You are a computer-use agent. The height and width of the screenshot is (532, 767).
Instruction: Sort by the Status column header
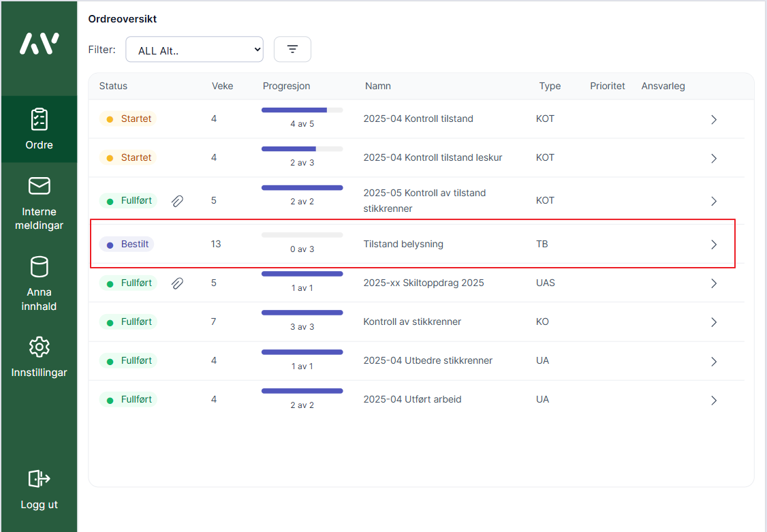[113, 86]
